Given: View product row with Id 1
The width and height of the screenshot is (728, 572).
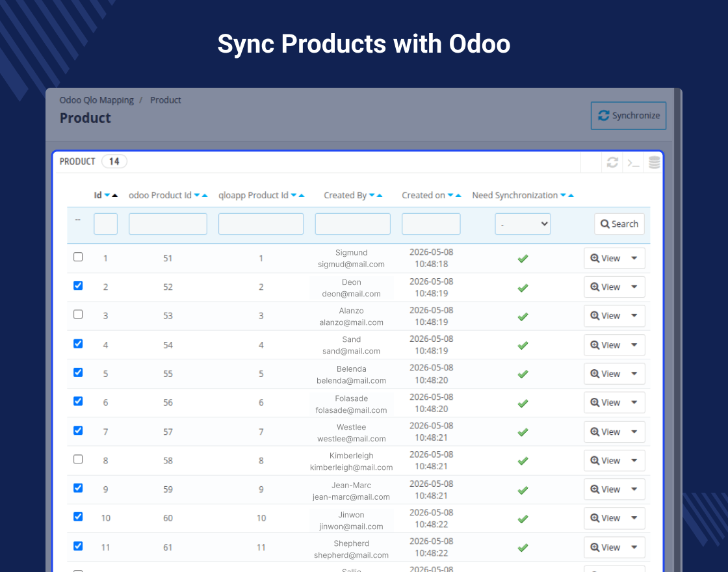Looking at the screenshot, I should click(604, 258).
